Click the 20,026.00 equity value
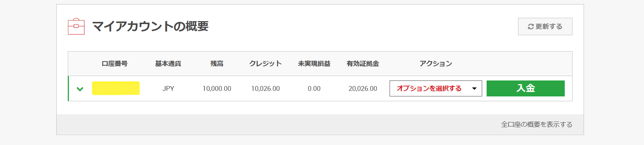Screen dimensions: 644x145 point(363,89)
